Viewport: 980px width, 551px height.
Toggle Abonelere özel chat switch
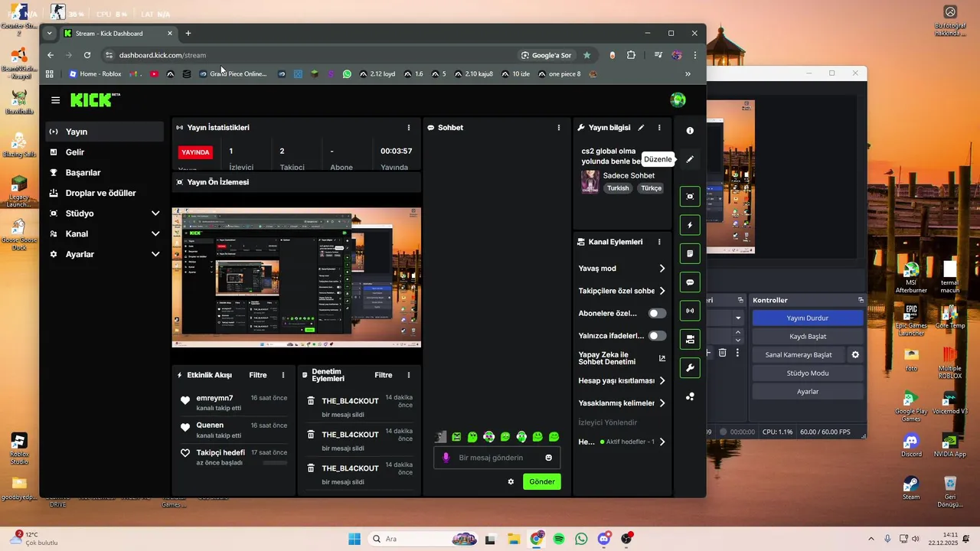657,313
